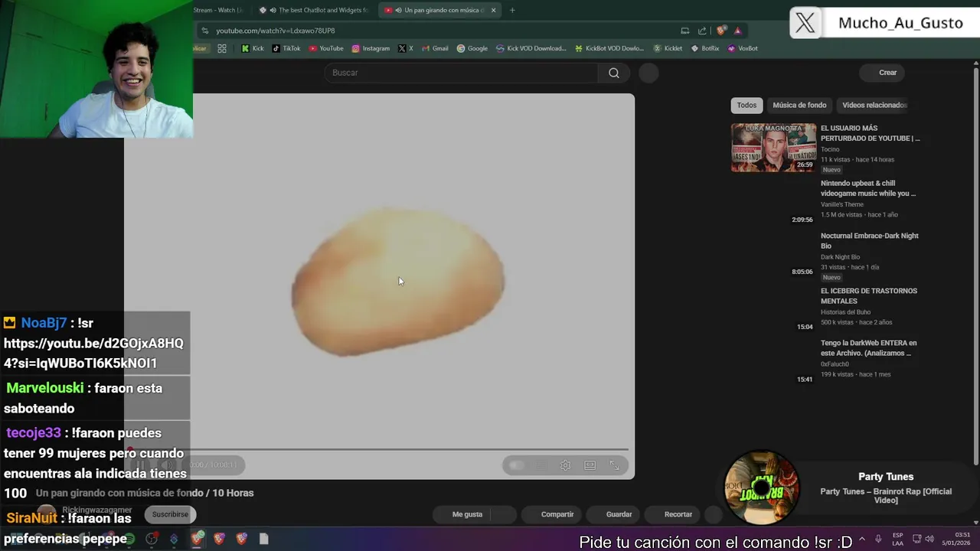
Task: Expand system tray hidden icons chevron
Action: [862, 539]
